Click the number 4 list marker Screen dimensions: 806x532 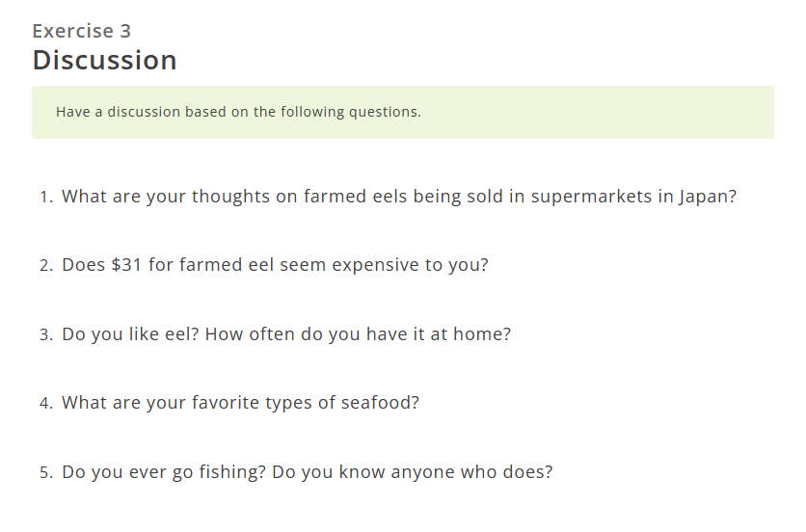(x=46, y=403)
